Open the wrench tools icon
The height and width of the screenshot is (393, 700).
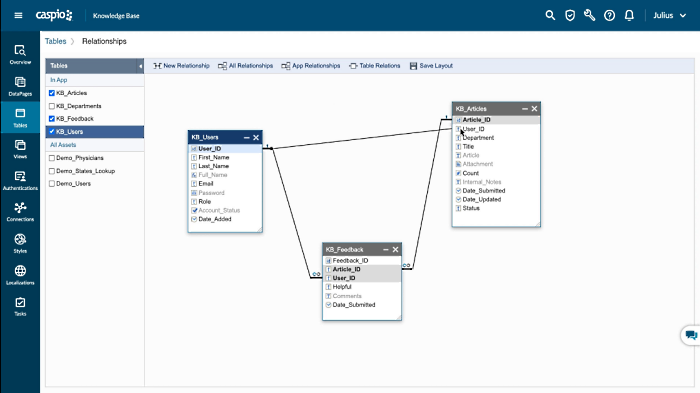(x=589, y=16)
